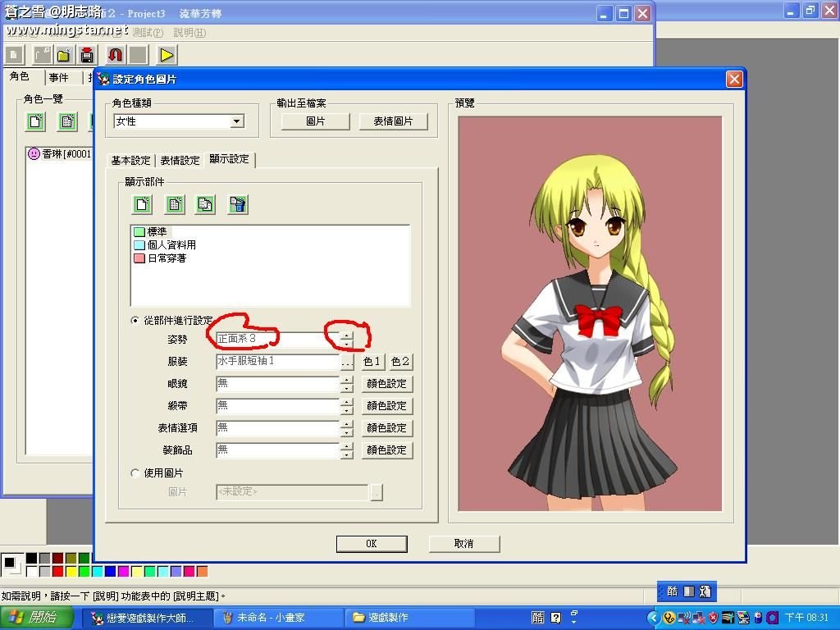Click the red shield security tray icon
This screenshot has height=630, width=840.
pos(713,618)
